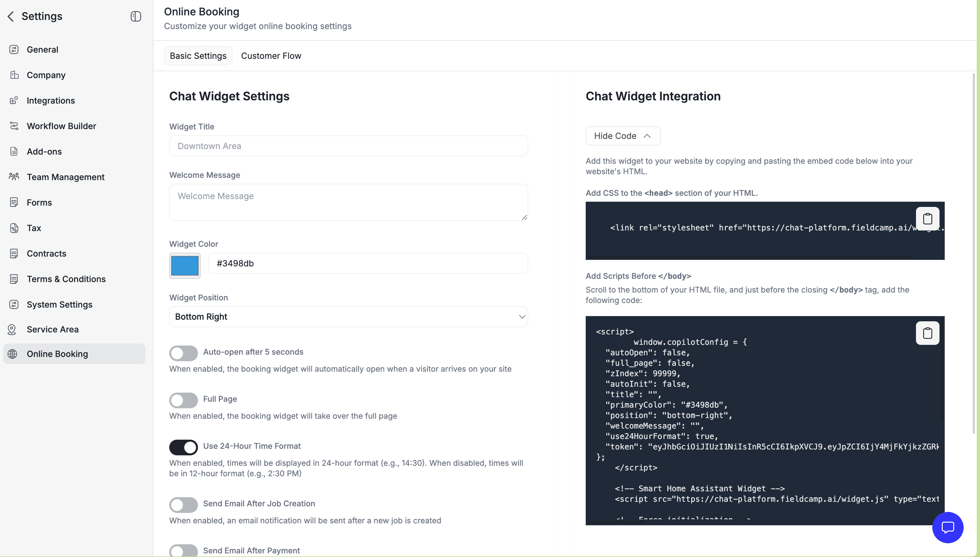Collapse the embed code with Hide Code
Screen dimensions: 980x557
coord(623,136)
